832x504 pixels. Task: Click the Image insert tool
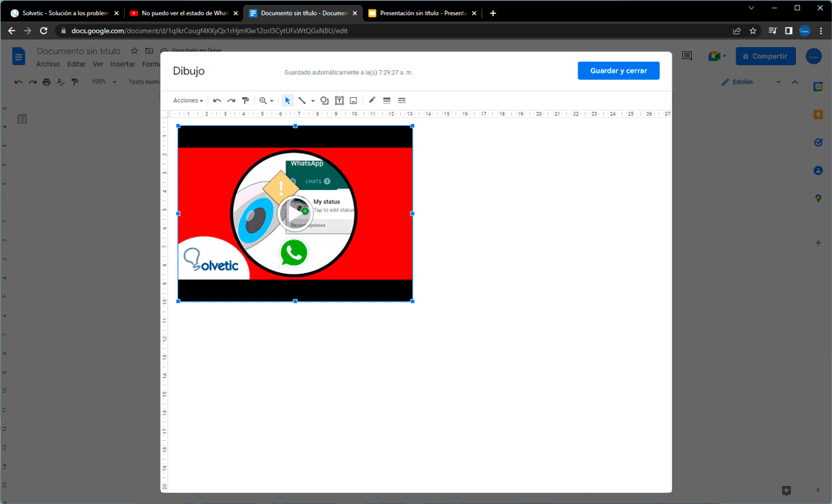pyautogui.click(x=354, y=101)
